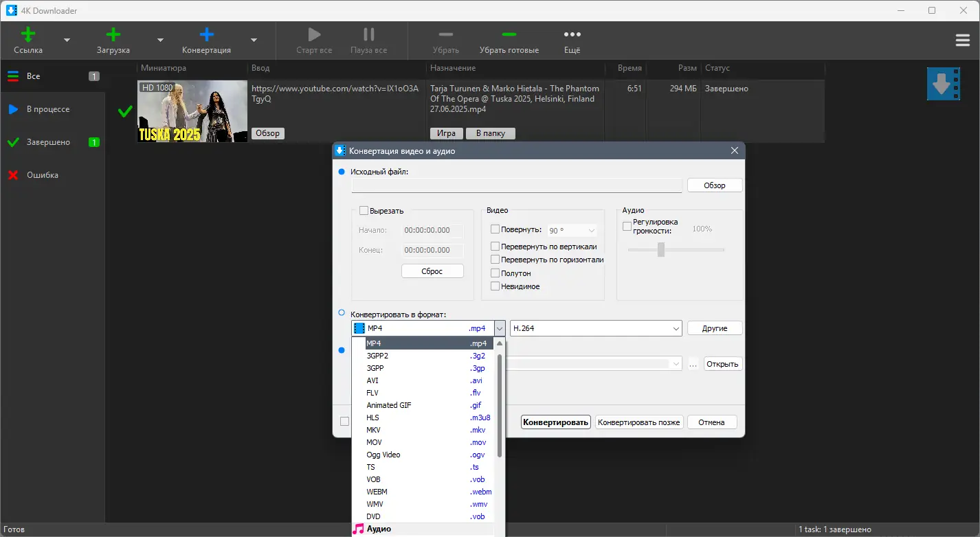Choose Ogg Video from the format list

[x=423, y=455]
